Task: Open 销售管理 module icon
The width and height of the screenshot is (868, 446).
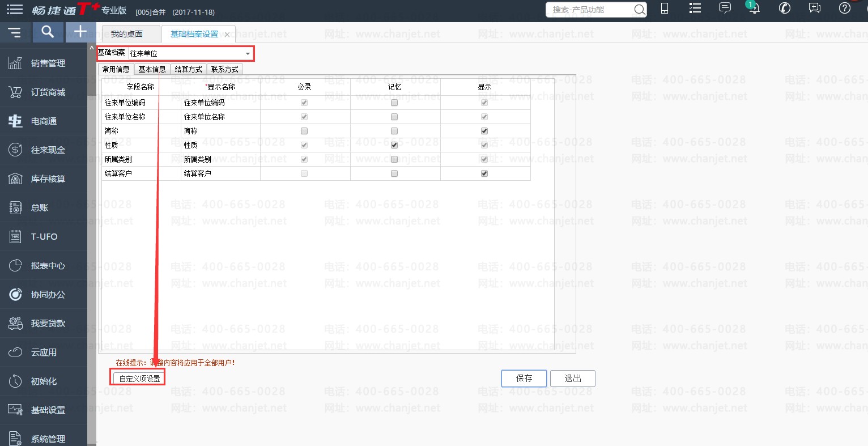Action: [15, 63]
